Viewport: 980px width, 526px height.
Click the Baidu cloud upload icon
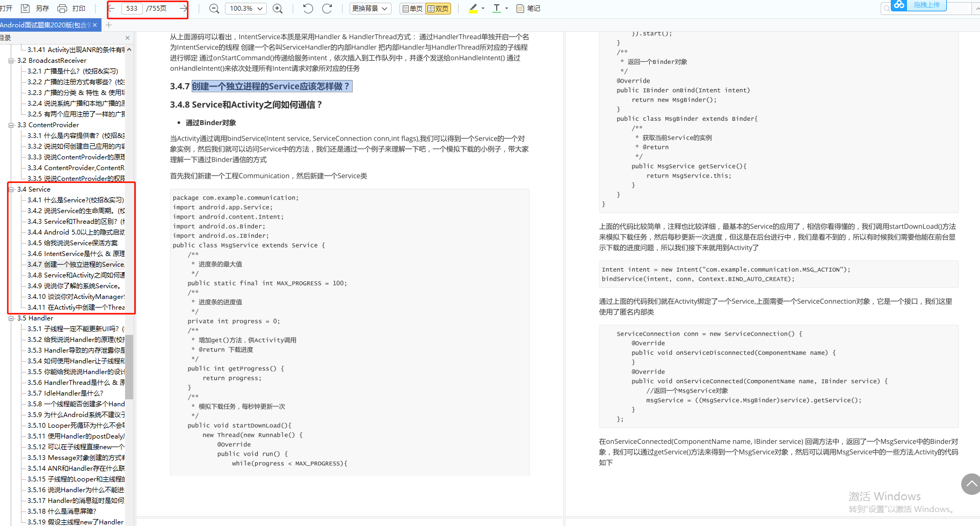pos(899,5)
